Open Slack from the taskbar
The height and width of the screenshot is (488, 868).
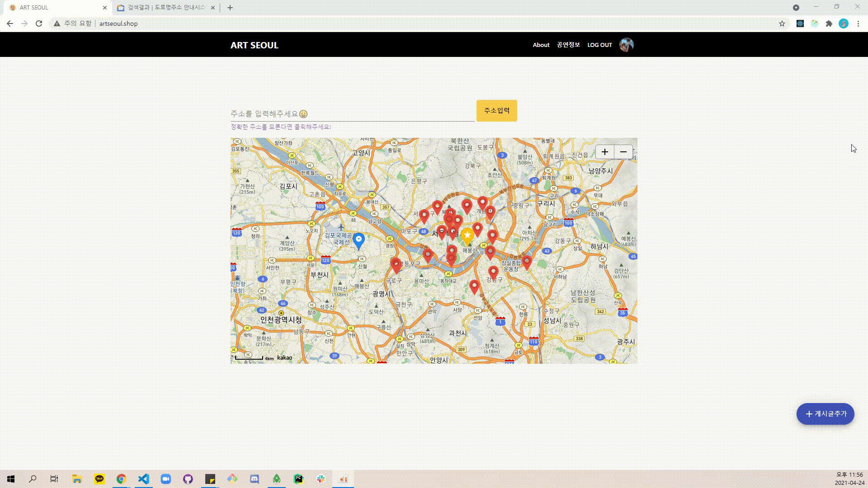[x=321, y=479]
